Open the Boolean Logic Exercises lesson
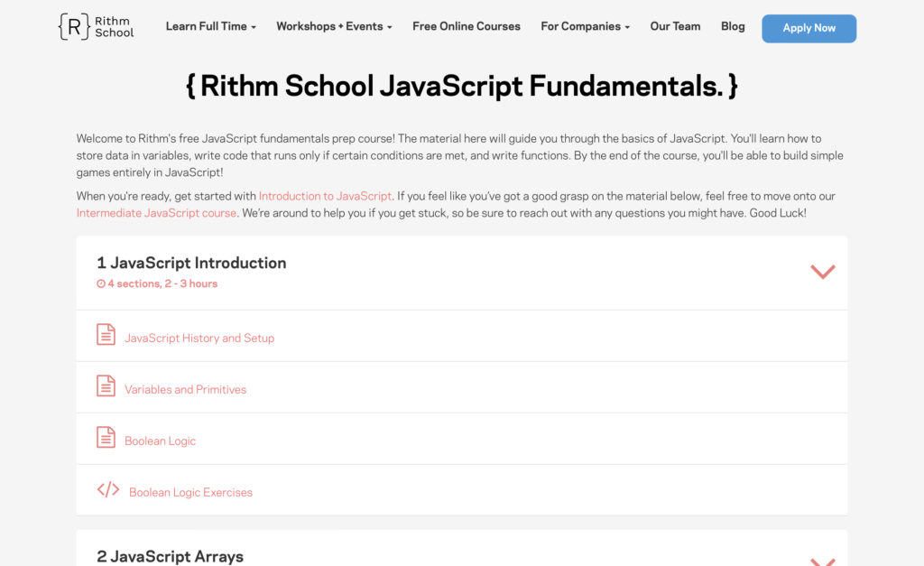Viewport: 924px width, 566px height. (x=190, y=493)
